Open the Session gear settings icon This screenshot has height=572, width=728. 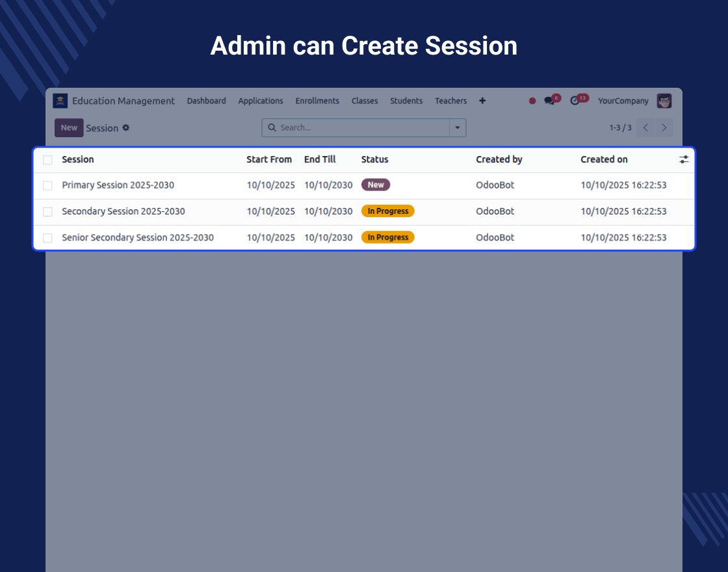click(126, 127)
